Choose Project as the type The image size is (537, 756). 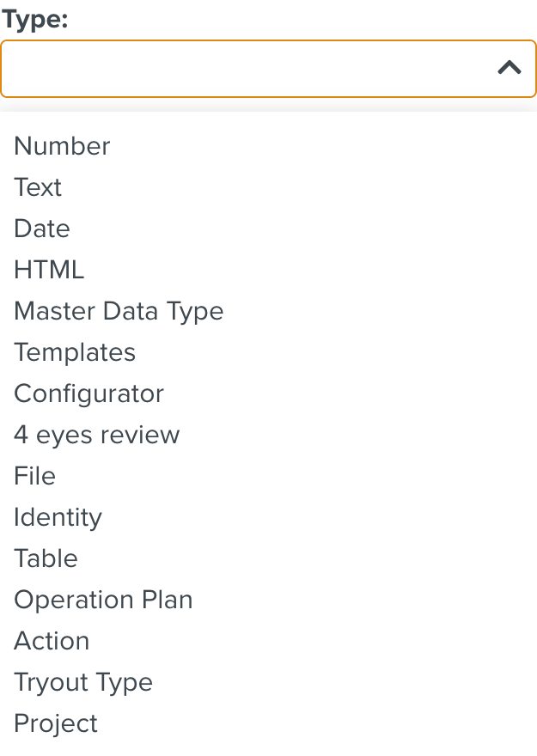[55, 723]
